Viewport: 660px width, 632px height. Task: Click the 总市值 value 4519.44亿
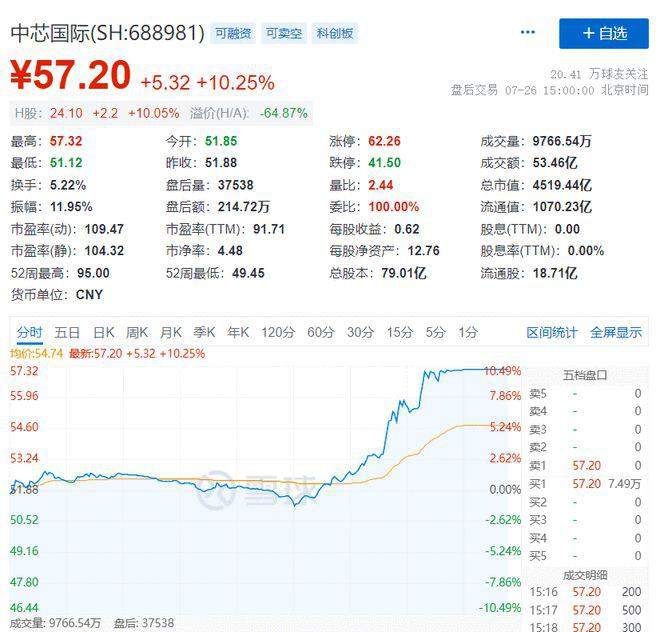562,185
